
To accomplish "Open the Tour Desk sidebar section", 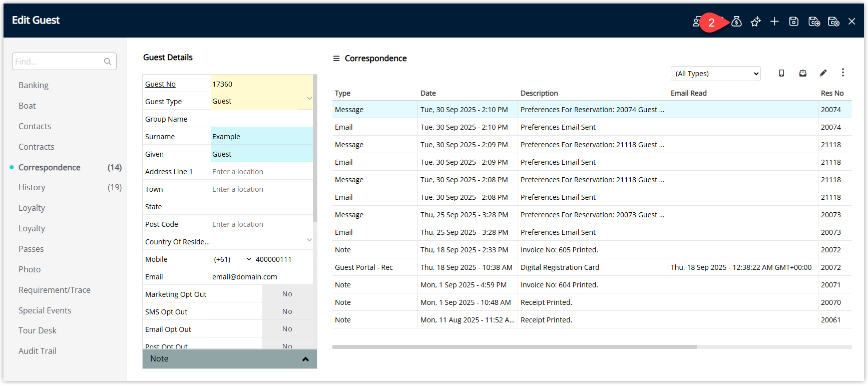I will click(38, 330).
